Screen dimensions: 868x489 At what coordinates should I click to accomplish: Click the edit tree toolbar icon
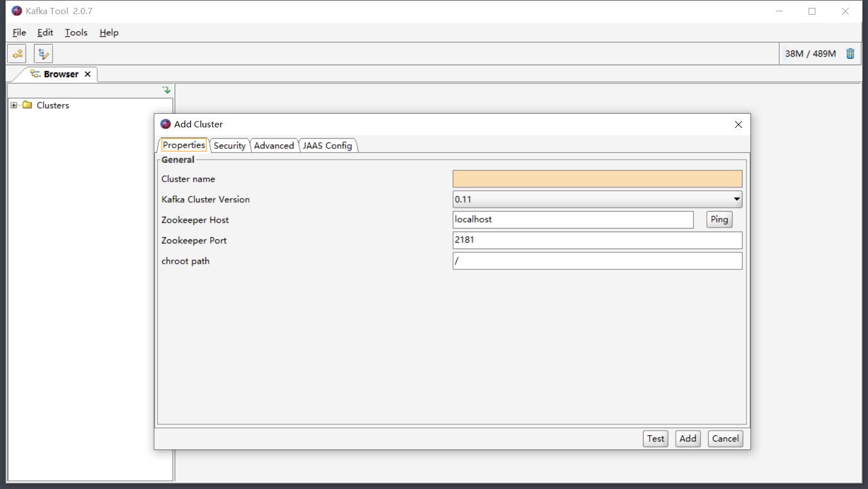(44, 54)
